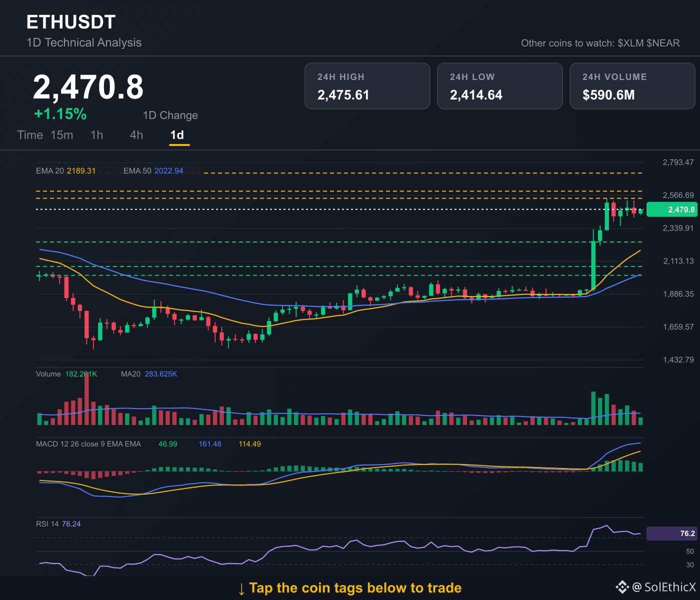Click the 24H VOLUME stat card

click(x=632, y=86)
